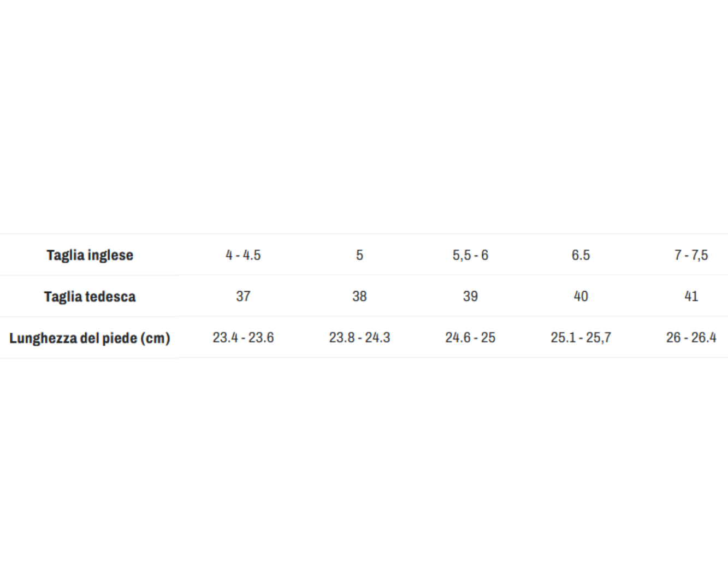Click the word tedesca in row header

point(110,297)
